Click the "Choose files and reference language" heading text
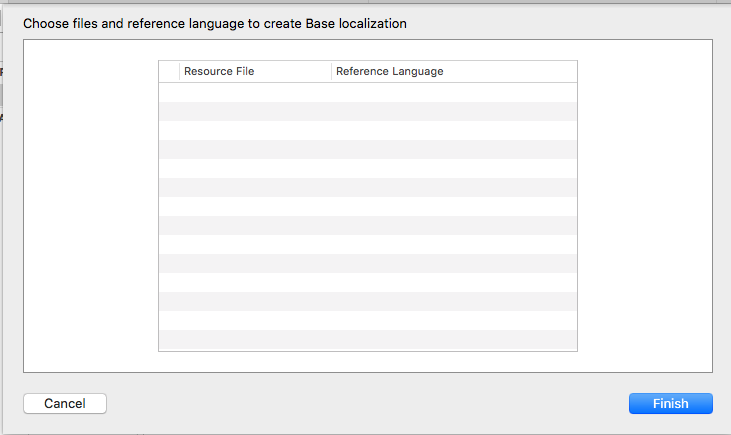 pyautogui.click(x=214, y=23)
